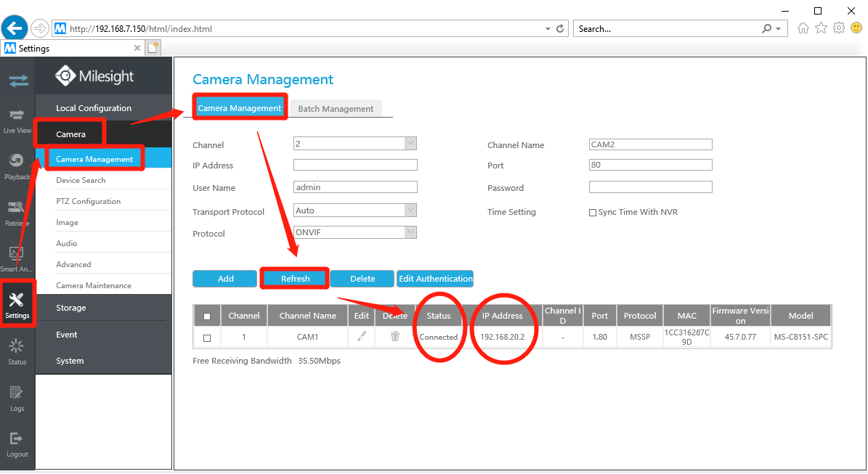
Task: Open the Live View sidebar icon
Action: click(17, 121)
